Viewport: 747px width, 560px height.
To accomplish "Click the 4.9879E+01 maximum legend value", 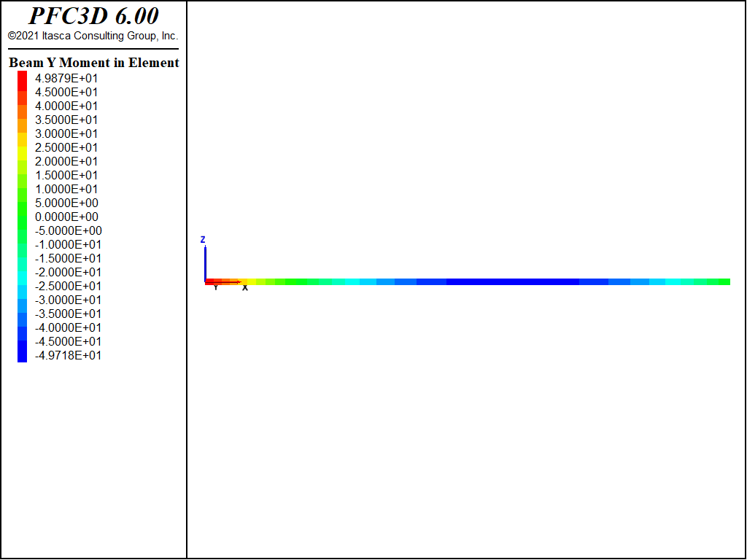I will pyautogui.click(x=66, y=78).
